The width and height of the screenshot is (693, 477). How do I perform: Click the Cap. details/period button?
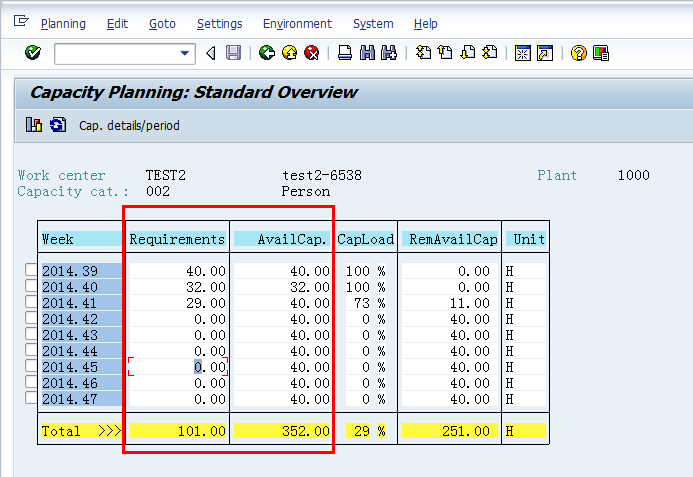point(129,126)
